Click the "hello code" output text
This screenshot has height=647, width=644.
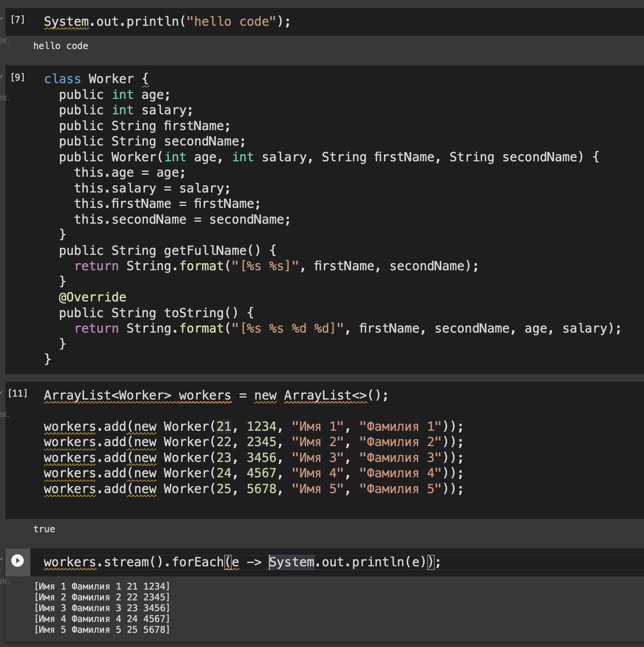[61, 46]
